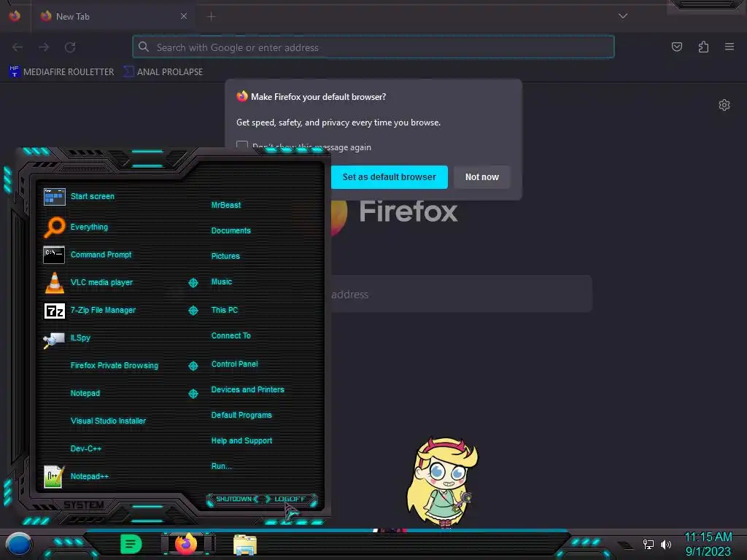
Task: Open the Firefox hamburger application menu
Action: 729,47
